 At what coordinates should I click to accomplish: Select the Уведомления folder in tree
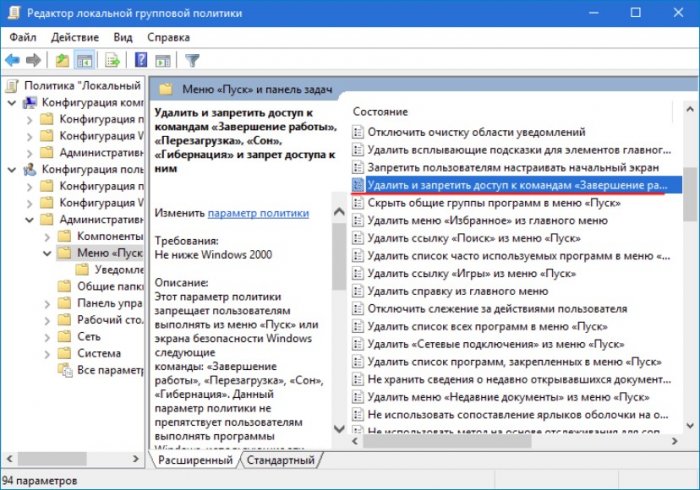pos(110,270)
